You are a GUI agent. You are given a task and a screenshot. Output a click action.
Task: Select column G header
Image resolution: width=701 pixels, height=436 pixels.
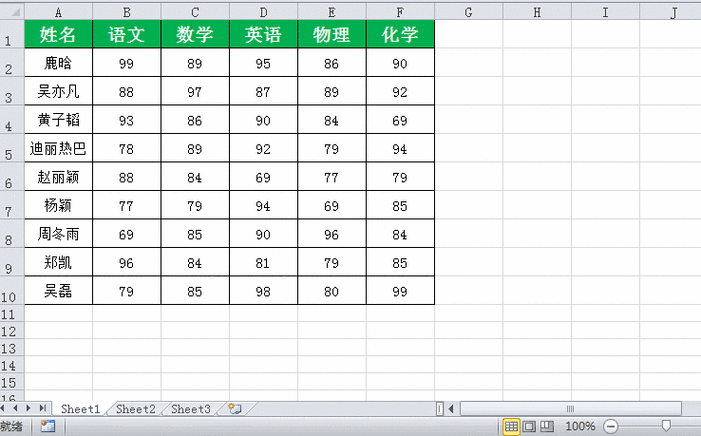[469, 12]
